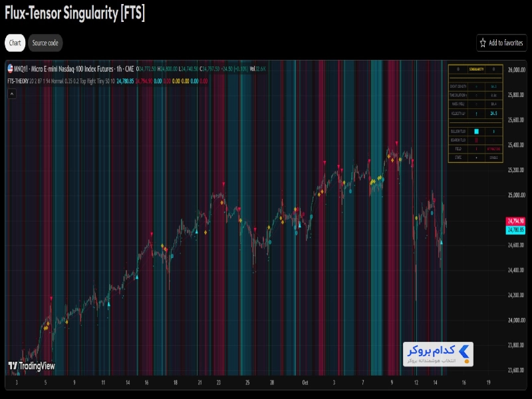This screenshot has height=399, width=532.
Task: Click the BULLISH FLUX row label
Action: click(x=458, y=132)
